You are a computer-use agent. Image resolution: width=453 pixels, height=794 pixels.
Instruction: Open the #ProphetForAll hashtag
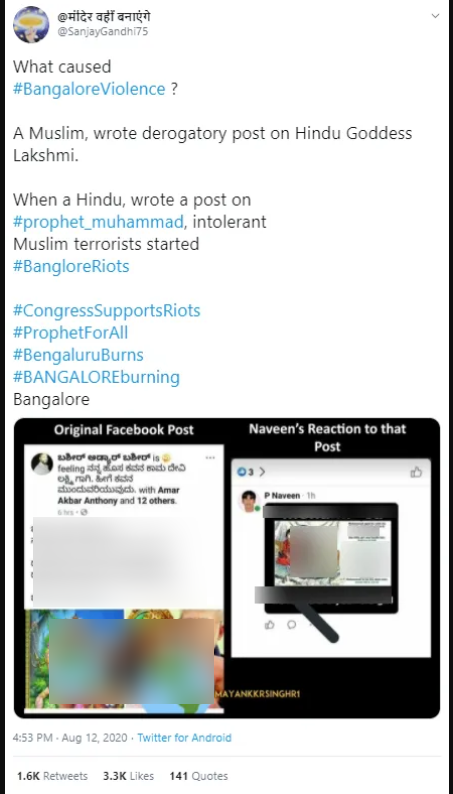coord(70,333)
